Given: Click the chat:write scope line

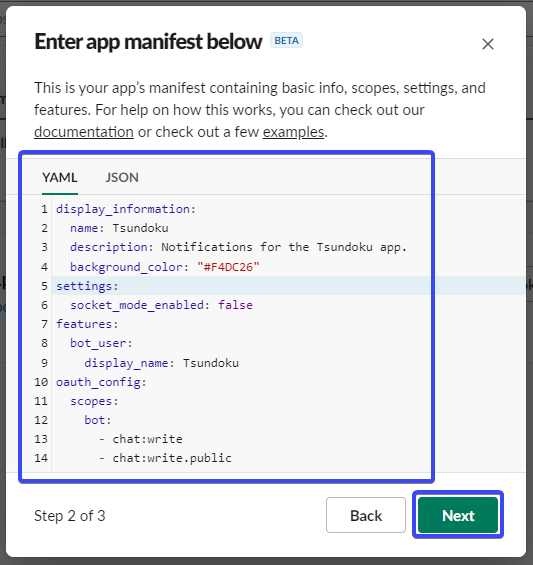Looking at the screenshot, I should tap(141, 439).
